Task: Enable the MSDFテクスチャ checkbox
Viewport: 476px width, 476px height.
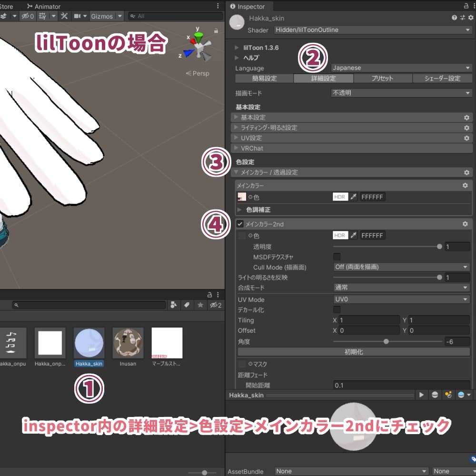Action: [x=337, y=257]
